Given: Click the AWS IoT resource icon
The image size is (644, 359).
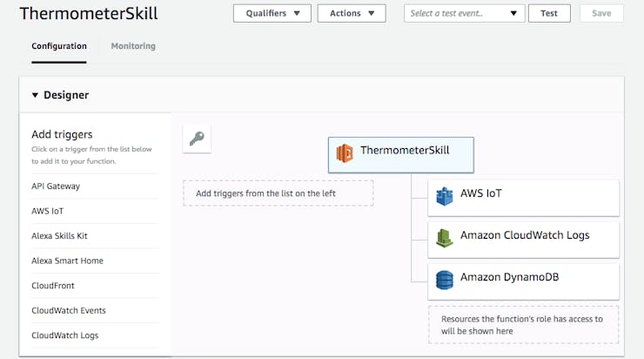Looking at the screenshot, I should coord(445,196).
